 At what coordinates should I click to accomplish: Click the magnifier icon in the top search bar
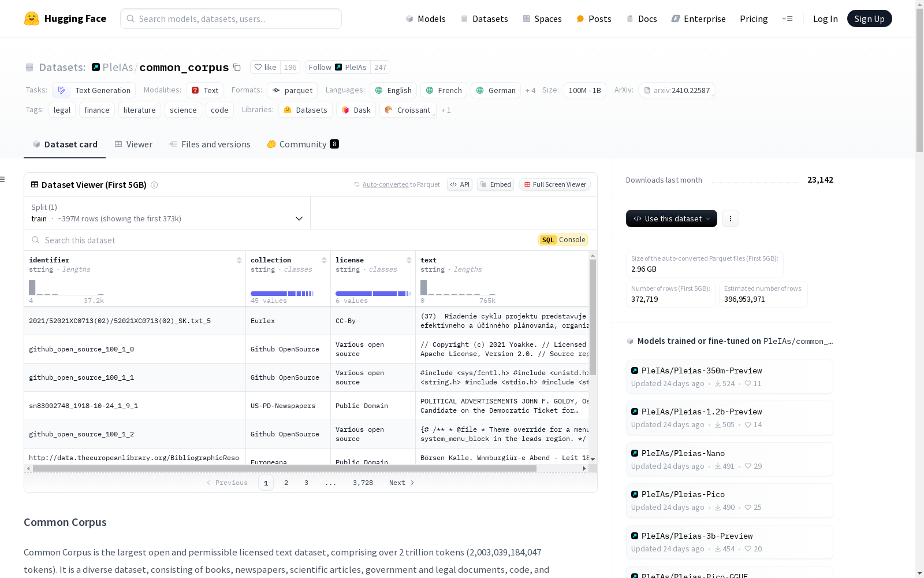131,18
